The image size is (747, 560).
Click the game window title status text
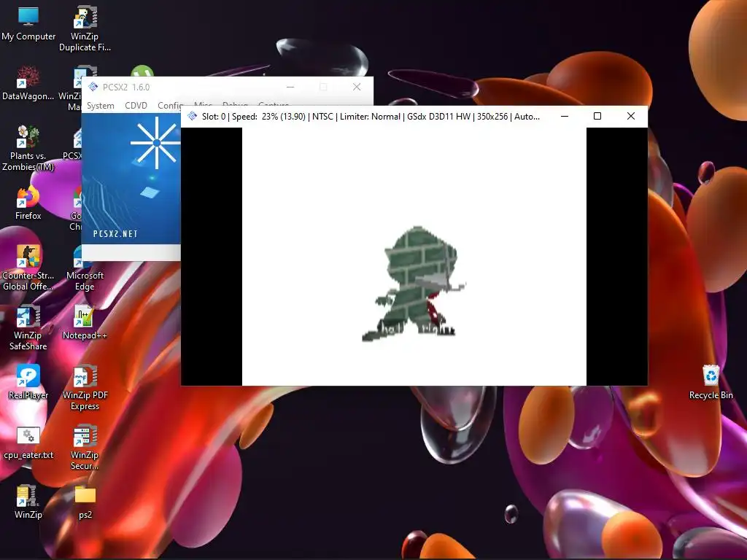371,116
